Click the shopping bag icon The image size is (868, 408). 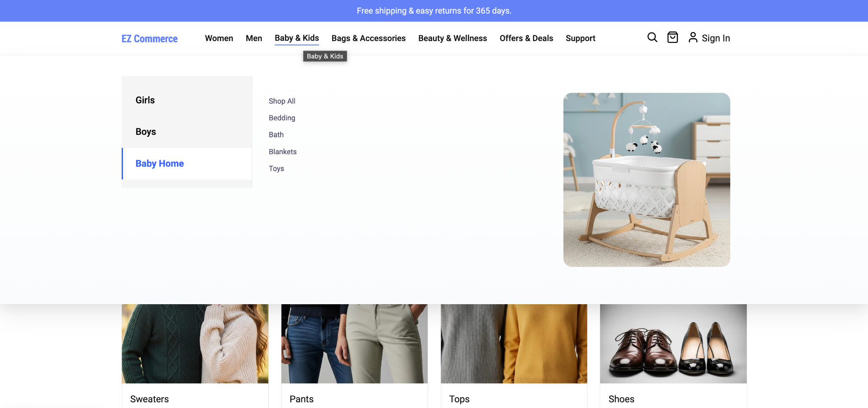[673, 37]
